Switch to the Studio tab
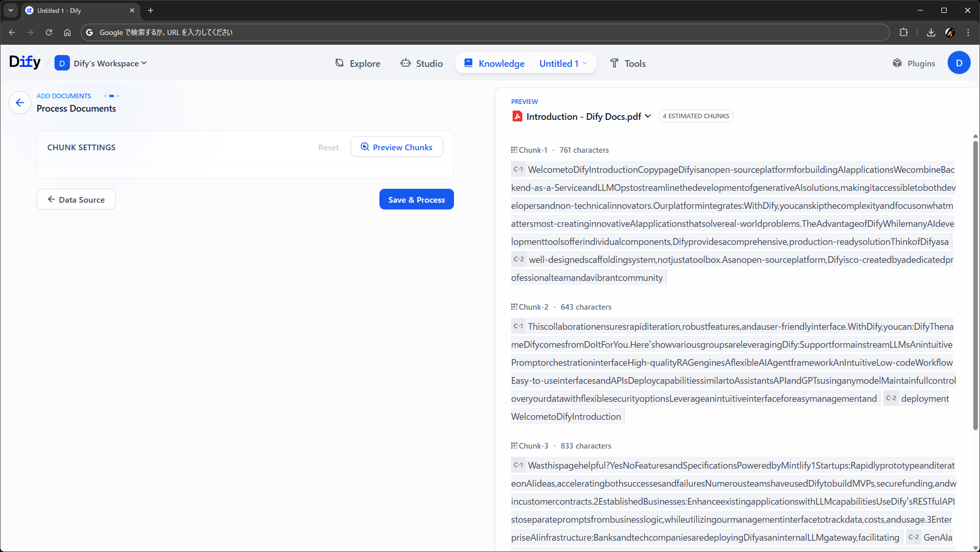The height and width of the screenshot is (552, 980). coord(422,63)
